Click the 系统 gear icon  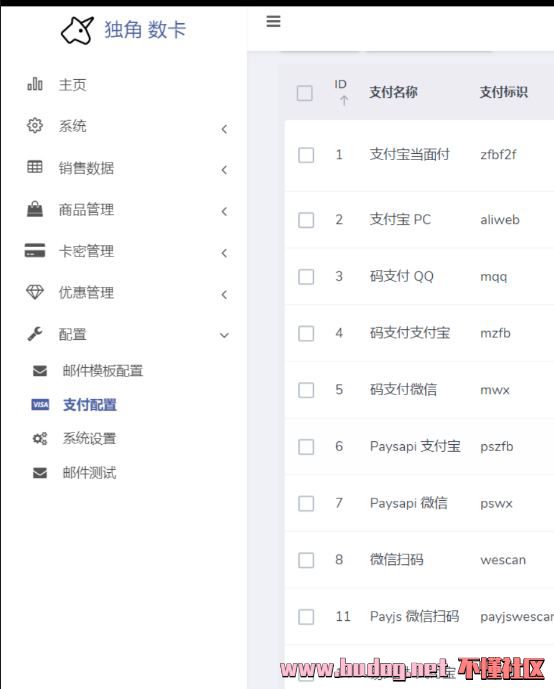pyautogui.click(x=35, y=125)
